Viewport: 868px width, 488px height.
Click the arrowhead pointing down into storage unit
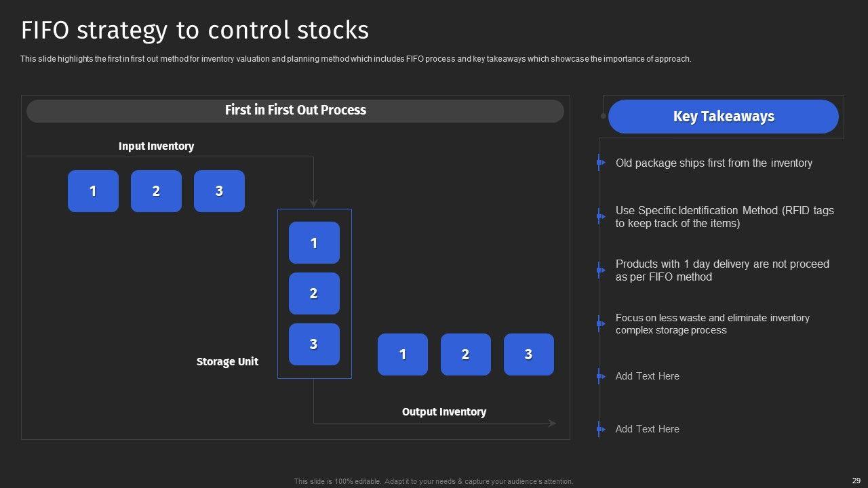(x=313, y=203)
